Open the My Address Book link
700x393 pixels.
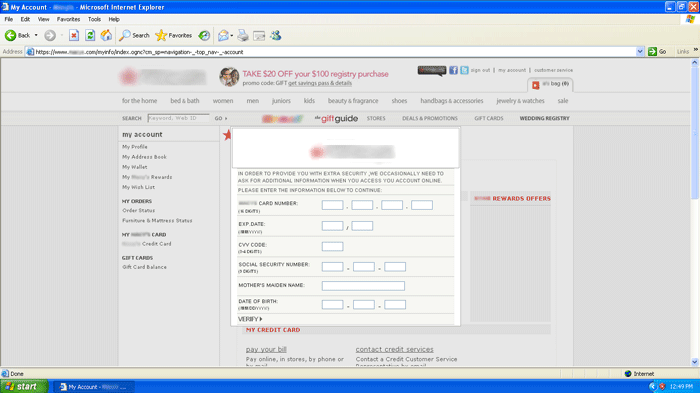coord(144,157)
